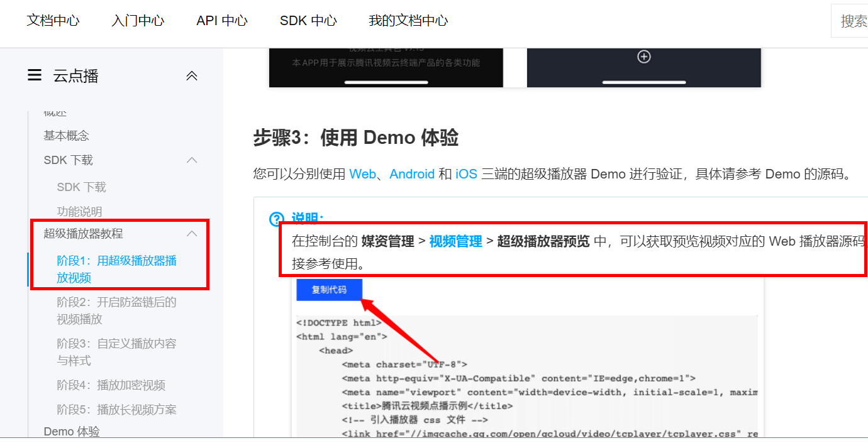Collapse 超级播放器教程 section chevron
Screen dimensions: 868x443
point(192,234)
